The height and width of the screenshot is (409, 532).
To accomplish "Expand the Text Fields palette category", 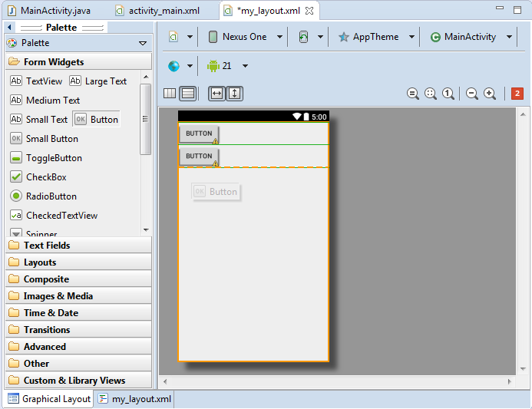I will tap(47, 246).
